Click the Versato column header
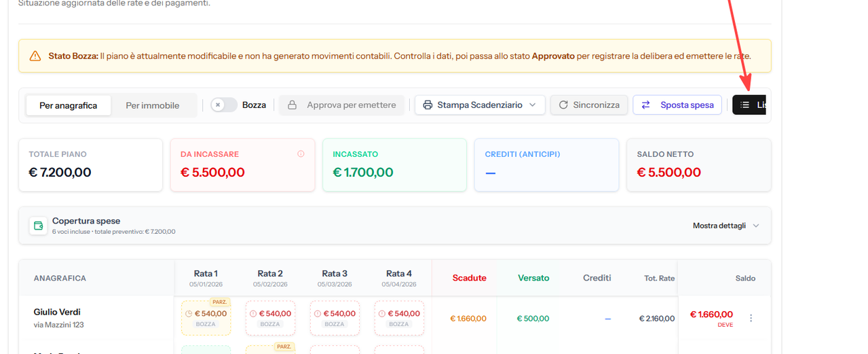 (533, 278)
